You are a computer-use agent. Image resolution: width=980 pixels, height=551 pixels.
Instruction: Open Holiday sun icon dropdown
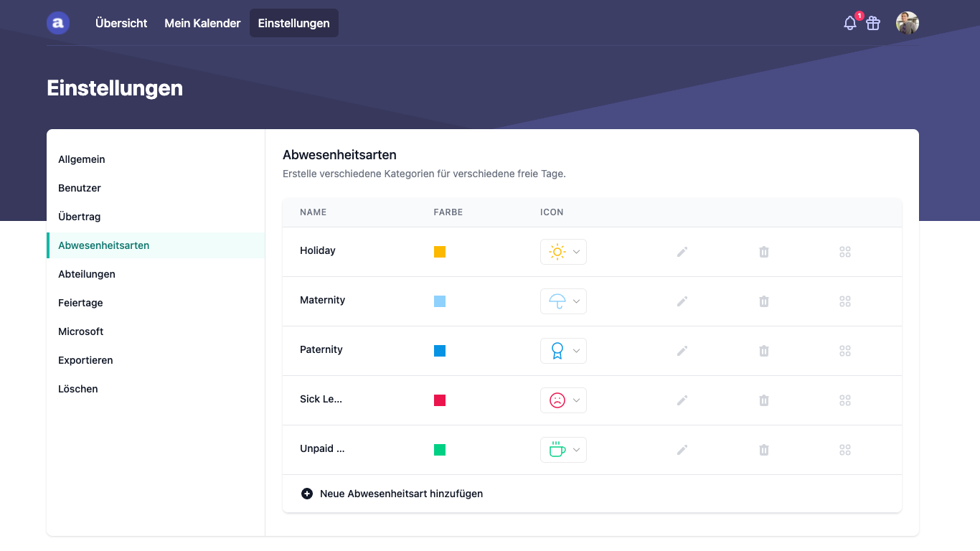[x=563, y=252]
